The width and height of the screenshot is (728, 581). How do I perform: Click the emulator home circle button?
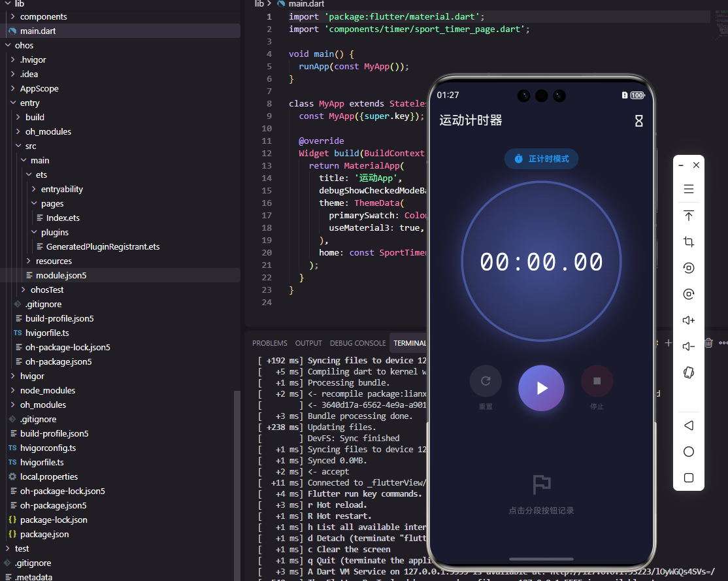click(689, 452)
